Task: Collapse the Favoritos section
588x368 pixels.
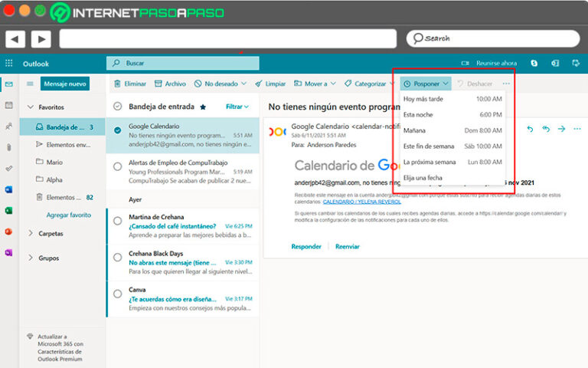Action: (x=31, y=107)
